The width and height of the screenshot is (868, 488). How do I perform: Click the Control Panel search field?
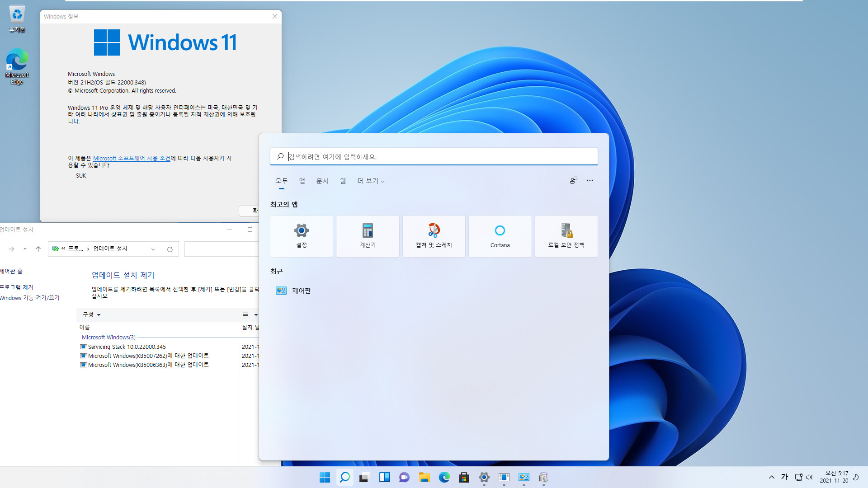tap(222, 249)
